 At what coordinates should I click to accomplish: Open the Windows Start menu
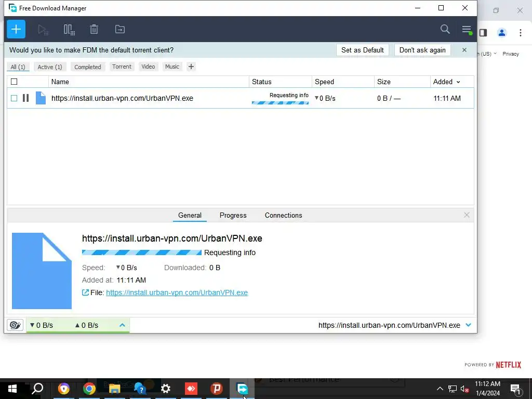[x=12, y=389]
